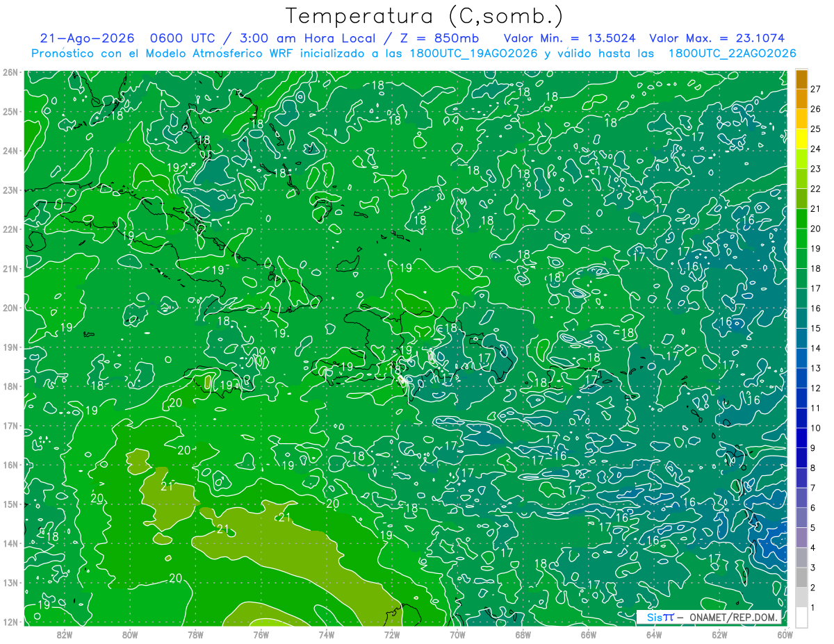
Task: Click the color-scale label 13
Action: (815, 368)
